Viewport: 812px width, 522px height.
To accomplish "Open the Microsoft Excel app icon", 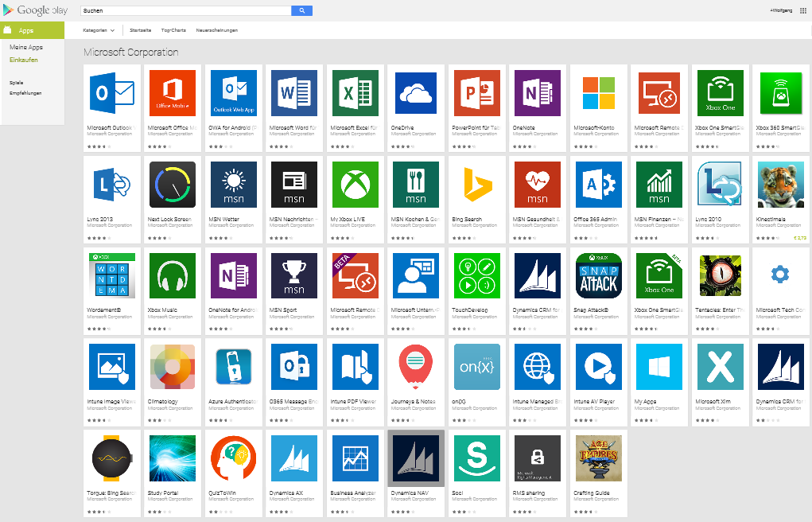I will [x=355, y=94].
